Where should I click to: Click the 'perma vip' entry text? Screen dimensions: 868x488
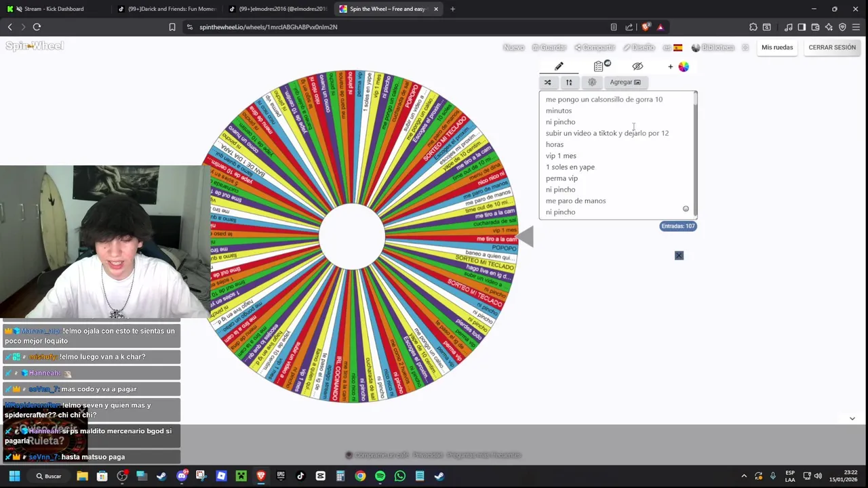(x=561, y=178)
